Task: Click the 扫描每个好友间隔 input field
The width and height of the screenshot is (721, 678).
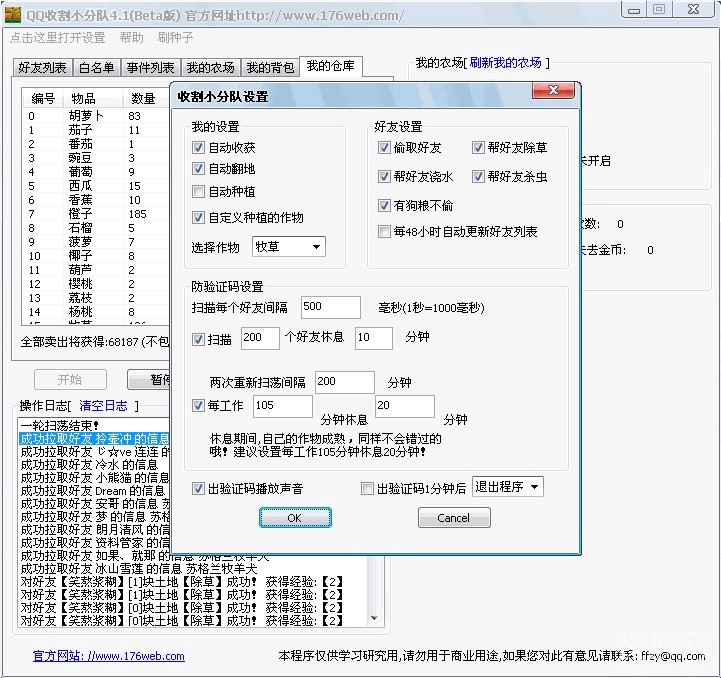Action: tap(330, 307)
